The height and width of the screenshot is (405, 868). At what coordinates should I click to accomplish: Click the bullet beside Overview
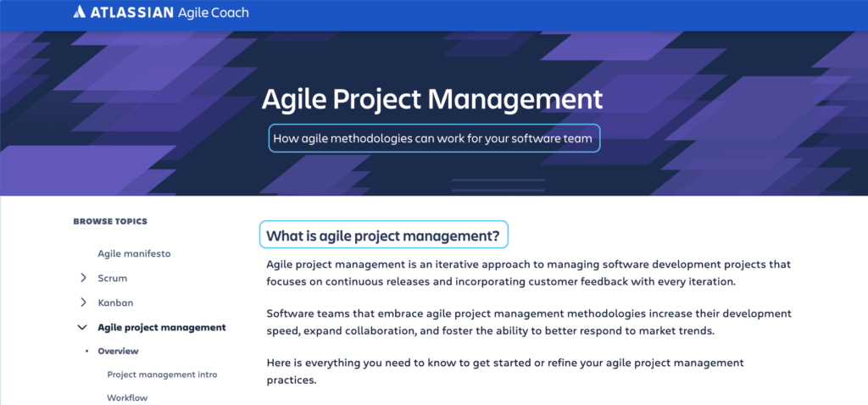pos(86,351)
